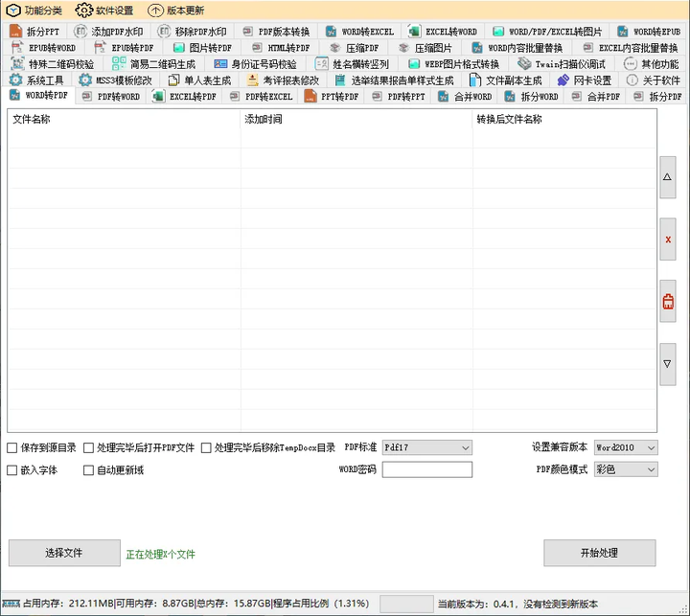This screenshot has width=690, height=616.
Task: Switch to the 拆分PDF tab
Action: point(657,97)
